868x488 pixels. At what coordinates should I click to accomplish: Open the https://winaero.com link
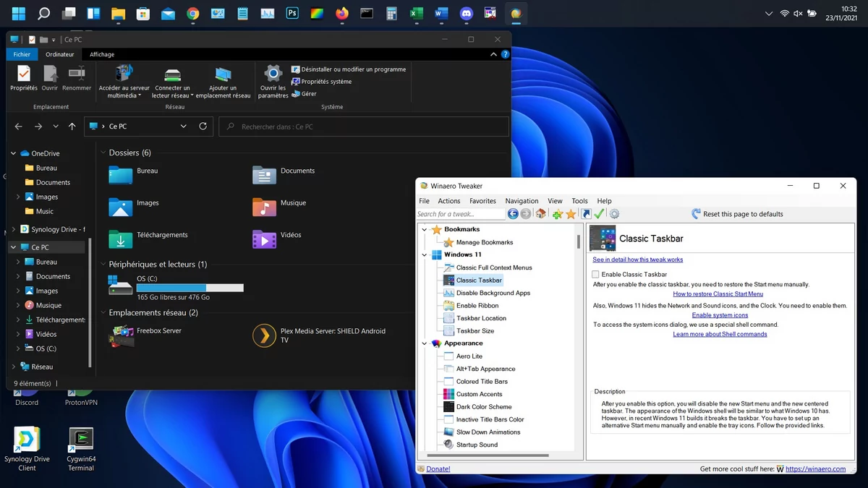pos(815,468)
